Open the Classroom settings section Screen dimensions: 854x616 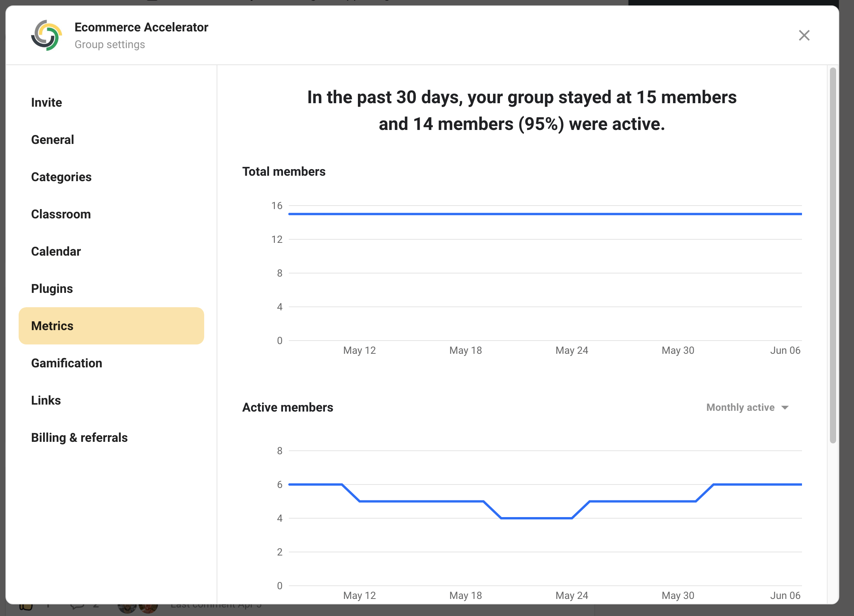click(x=61, y=214)
